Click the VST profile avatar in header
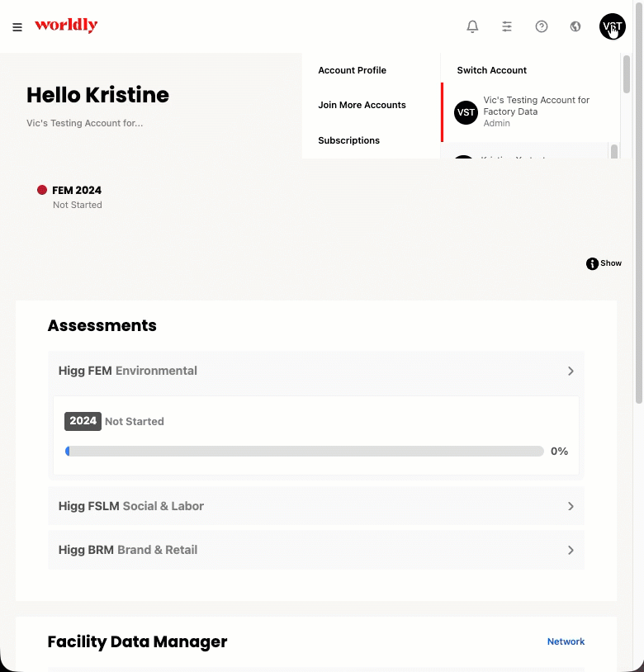644x672 pixels. 613,26
